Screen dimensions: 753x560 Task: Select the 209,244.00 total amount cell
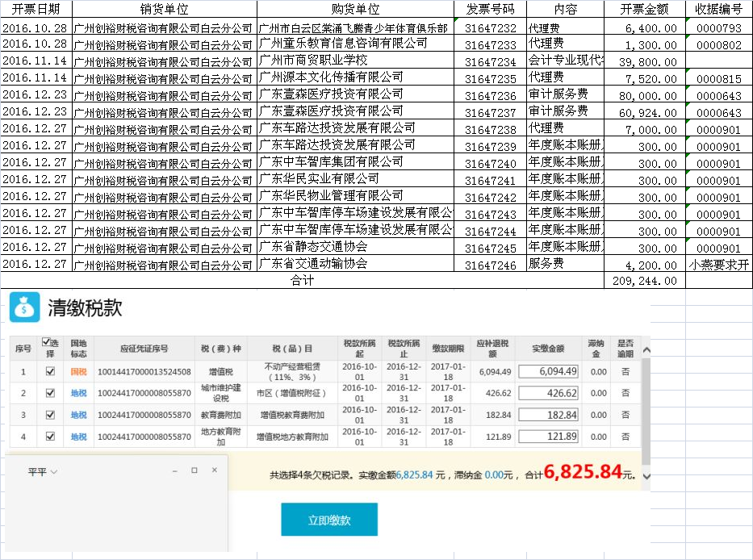644,281
